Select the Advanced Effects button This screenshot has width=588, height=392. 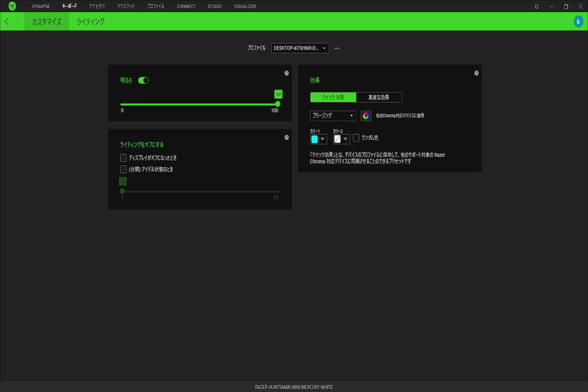tap(379, 97)
